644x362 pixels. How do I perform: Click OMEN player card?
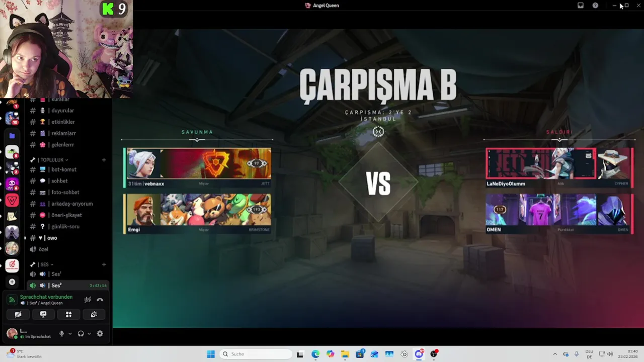pyautogui.click(x=559, y=214)
